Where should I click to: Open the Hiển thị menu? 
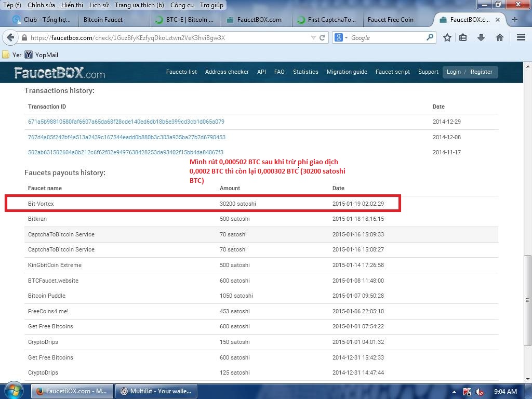point(72,5)
